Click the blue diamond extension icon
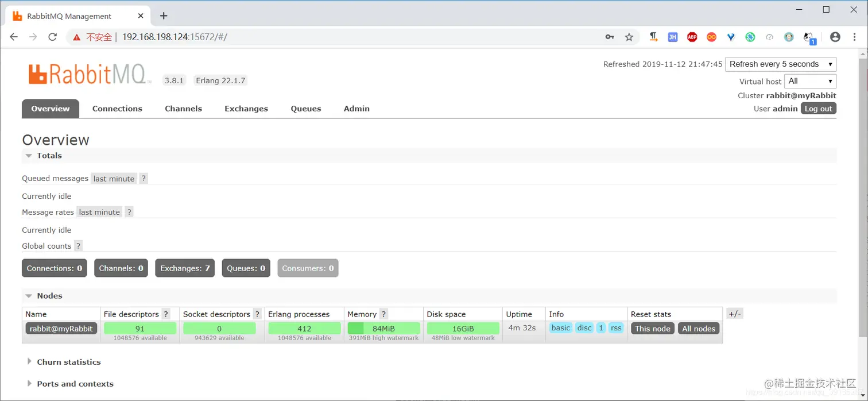Screen dimensions: 868x401 [731, 37]
